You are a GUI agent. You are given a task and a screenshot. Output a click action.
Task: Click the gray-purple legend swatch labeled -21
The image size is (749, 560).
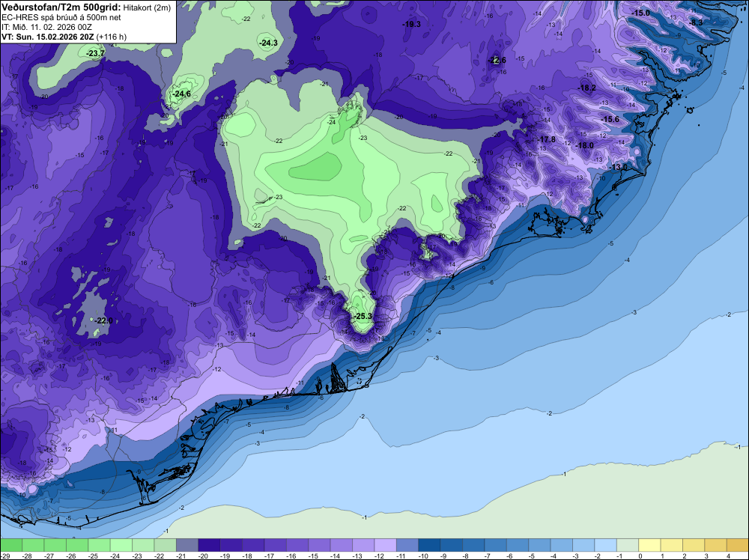tap(187, 545)
